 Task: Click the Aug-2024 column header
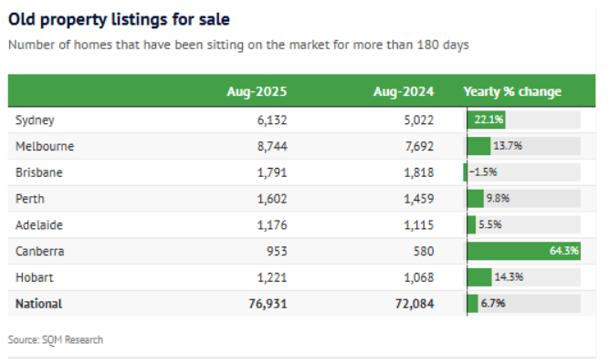pos(404,91)
